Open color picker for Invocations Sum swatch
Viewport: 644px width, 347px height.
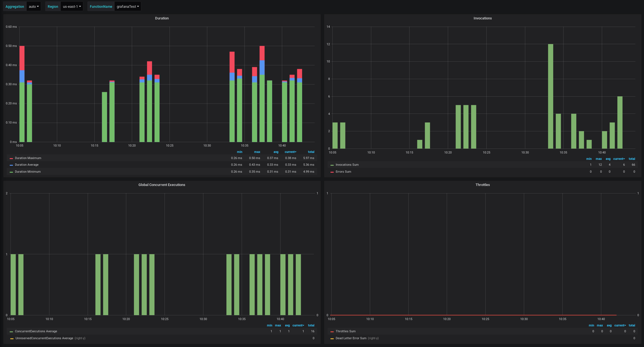332,165
